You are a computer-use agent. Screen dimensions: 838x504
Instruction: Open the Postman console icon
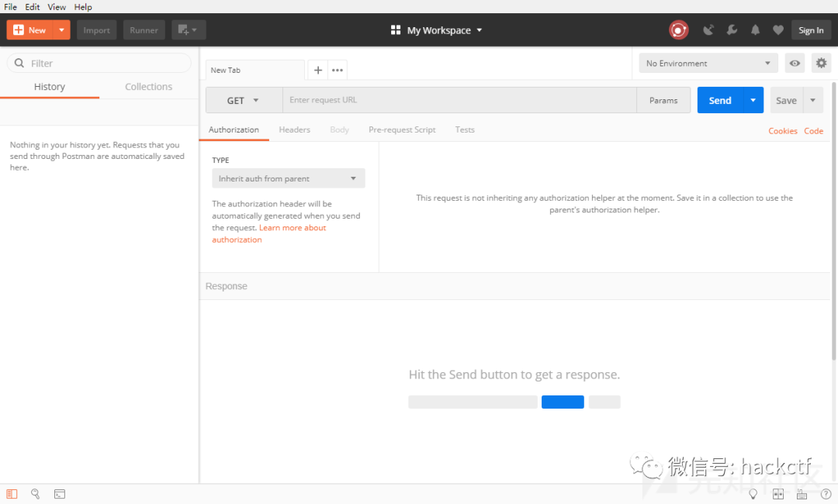tap(59, 494)
